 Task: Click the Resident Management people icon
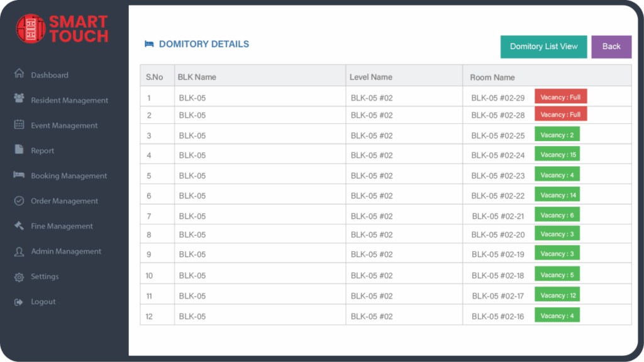tap(19, 99)
